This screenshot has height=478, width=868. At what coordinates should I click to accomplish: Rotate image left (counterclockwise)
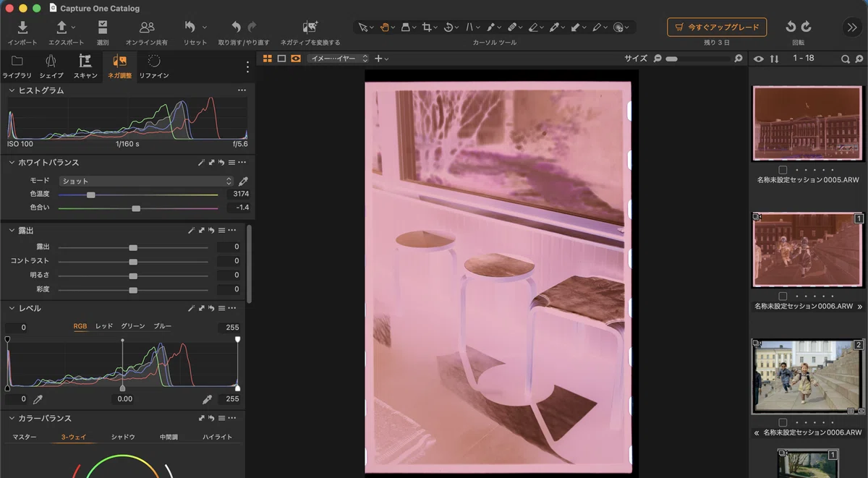click(x=791, y=27)
